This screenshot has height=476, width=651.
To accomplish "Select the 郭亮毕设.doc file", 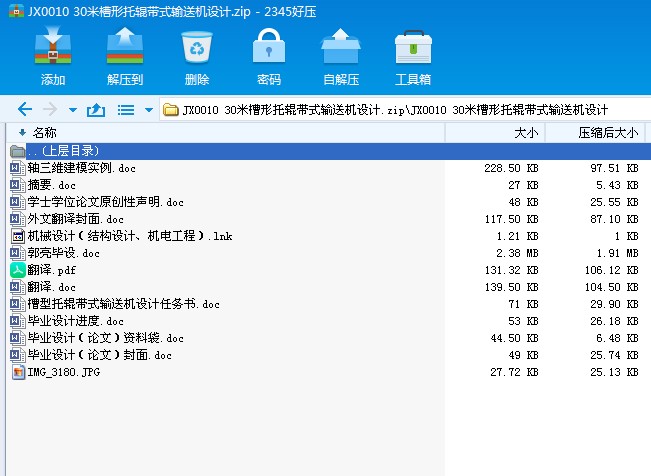I will click(x=64, y=253).
